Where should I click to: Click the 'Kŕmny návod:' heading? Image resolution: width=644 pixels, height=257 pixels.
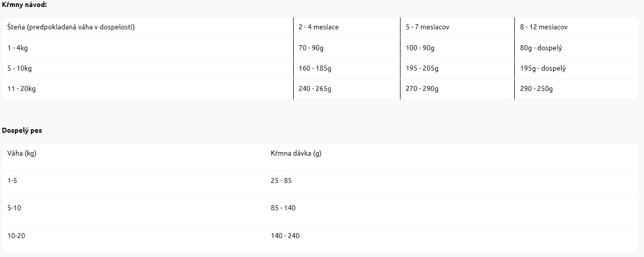click(24, 4)
